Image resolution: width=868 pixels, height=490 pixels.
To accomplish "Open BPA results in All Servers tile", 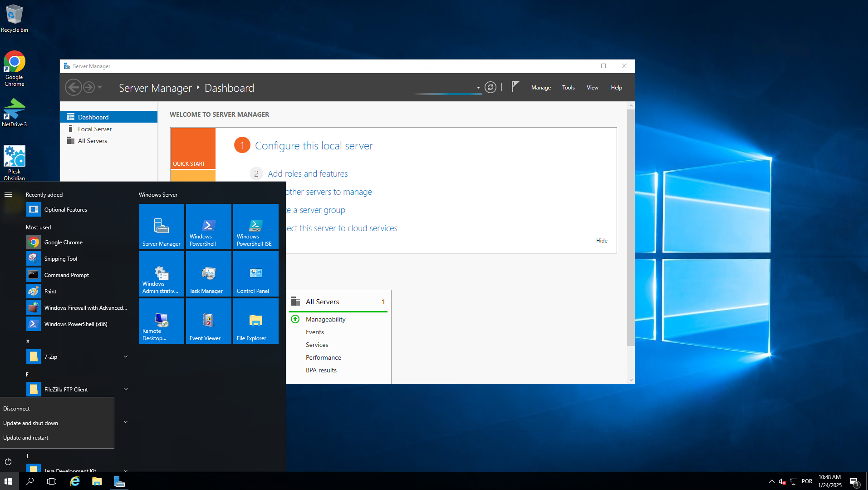I will click(x=321, y=370).
